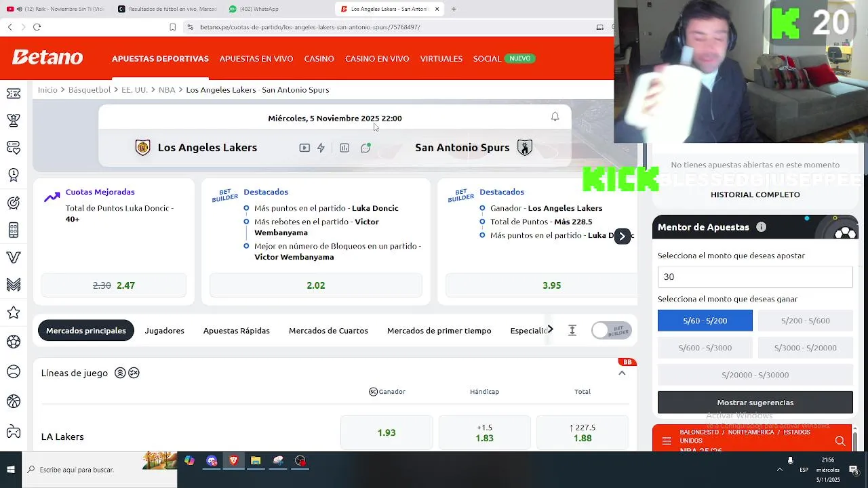This screenshot has width=868, height=488.
Task: Open match statistics chart icon
Action: (x=344, y=148)
